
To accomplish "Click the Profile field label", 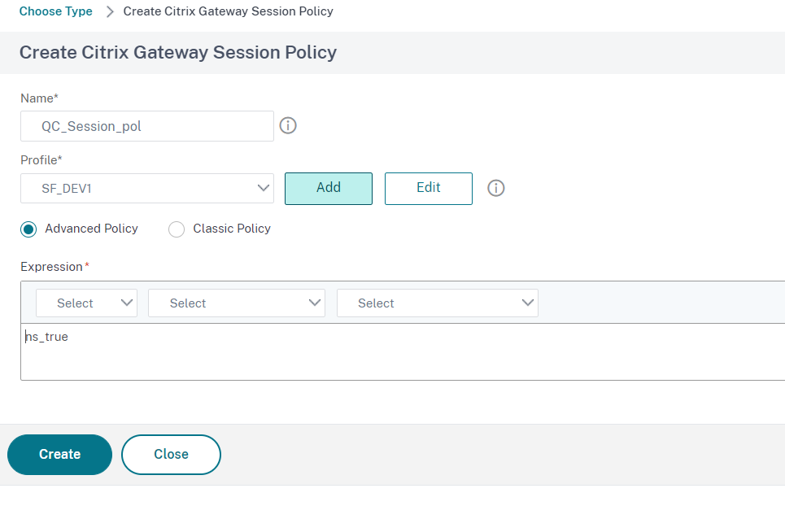I will 39,160.
